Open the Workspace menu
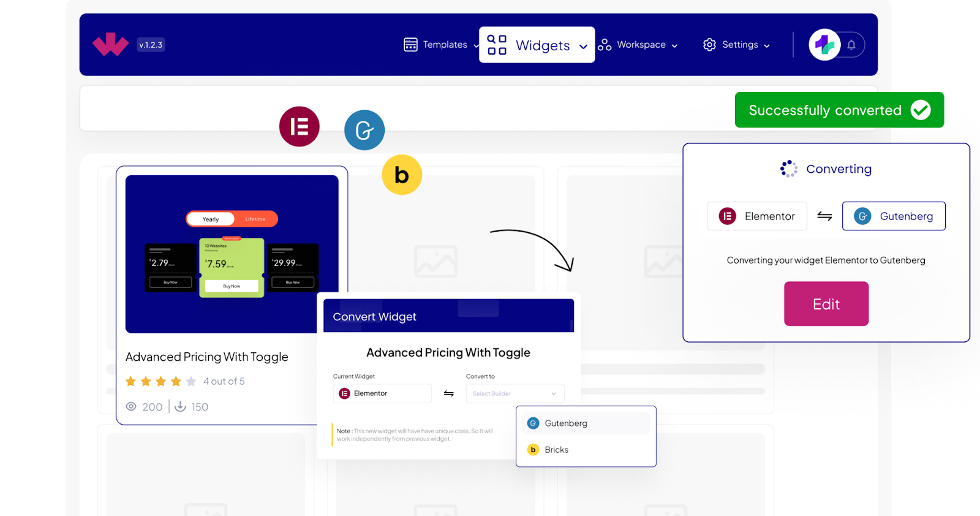 coord(638,45)
